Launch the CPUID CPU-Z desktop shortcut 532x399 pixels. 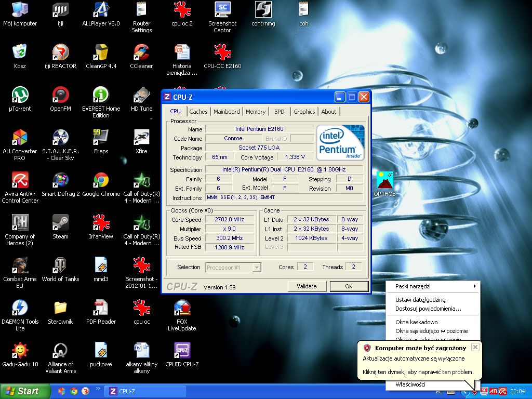point(182,351)
